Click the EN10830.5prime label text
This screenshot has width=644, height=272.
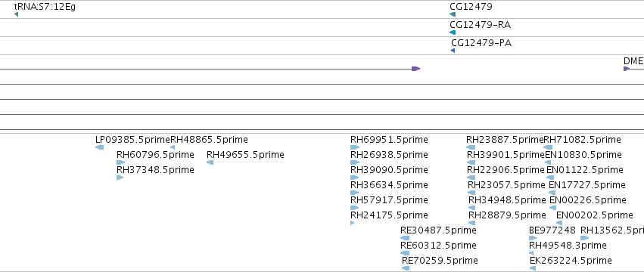coord(583,155)
